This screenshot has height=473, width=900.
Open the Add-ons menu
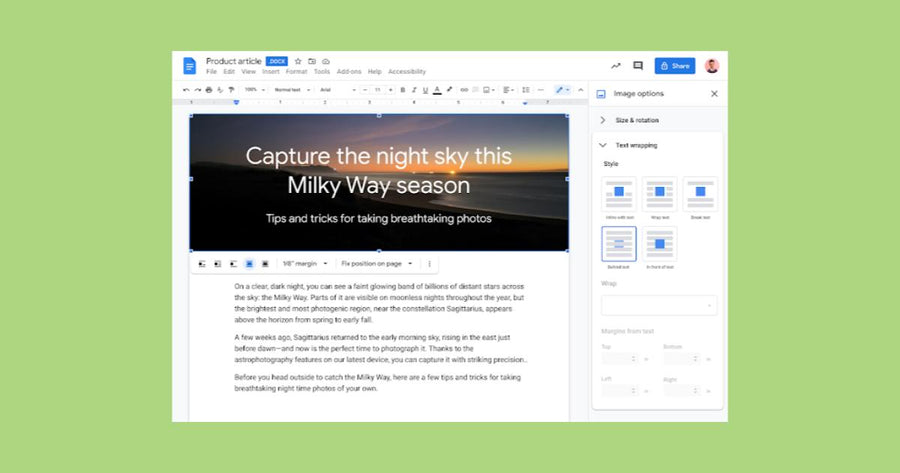349,72
